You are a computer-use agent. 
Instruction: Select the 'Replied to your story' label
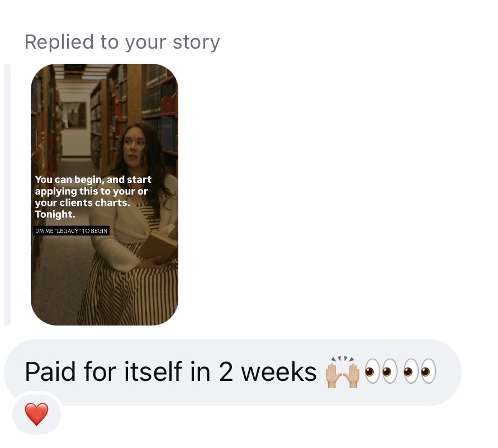122,42
